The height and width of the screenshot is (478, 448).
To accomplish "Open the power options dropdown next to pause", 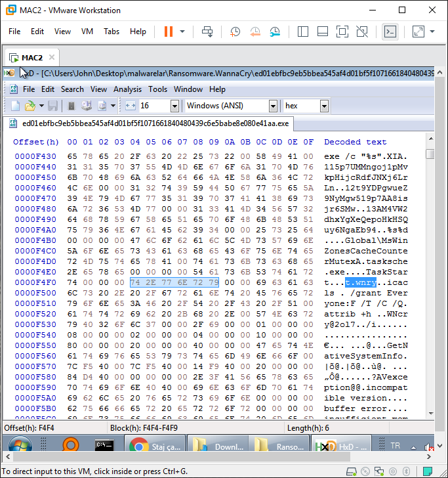I will [x=182, y=32].
